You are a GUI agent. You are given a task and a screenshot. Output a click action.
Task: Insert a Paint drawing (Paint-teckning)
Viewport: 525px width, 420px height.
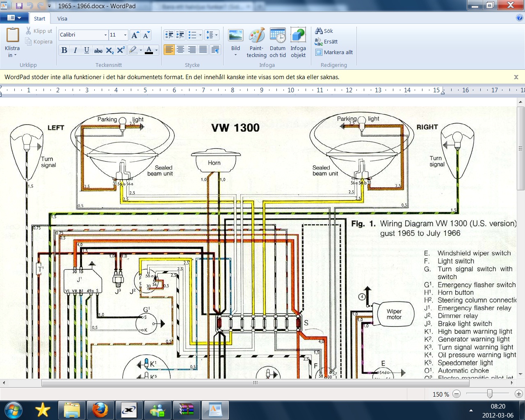tap(257, 36)
